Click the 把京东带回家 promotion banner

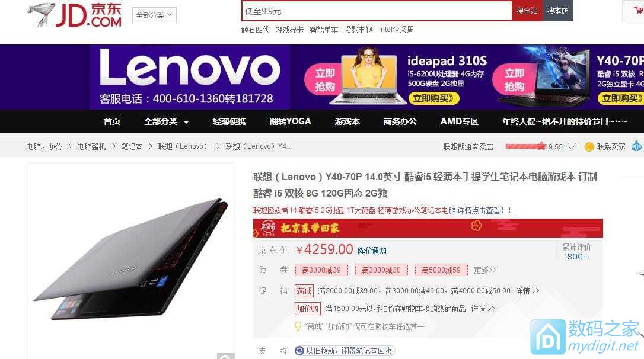[428, 227]
